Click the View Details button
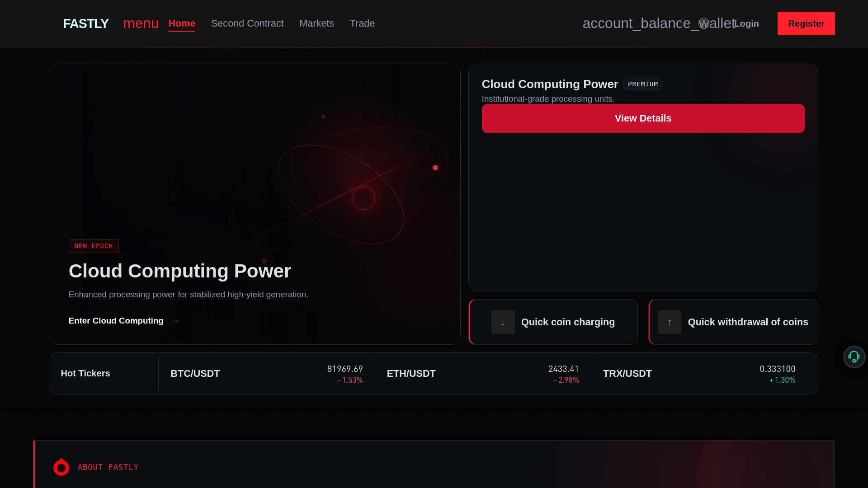Viewport: 868px width, 488px height. [x=643, y=118]
